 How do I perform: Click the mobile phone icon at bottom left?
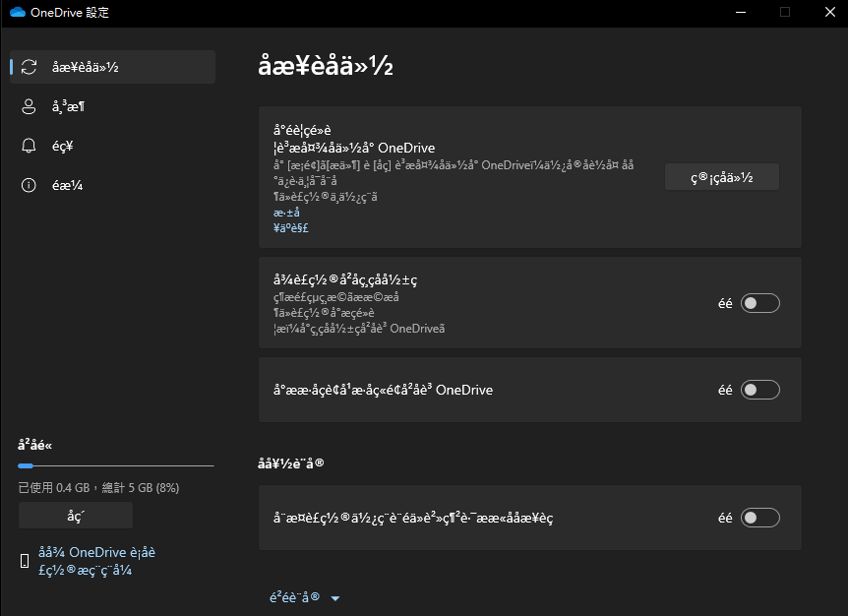[x=25, y=561]
